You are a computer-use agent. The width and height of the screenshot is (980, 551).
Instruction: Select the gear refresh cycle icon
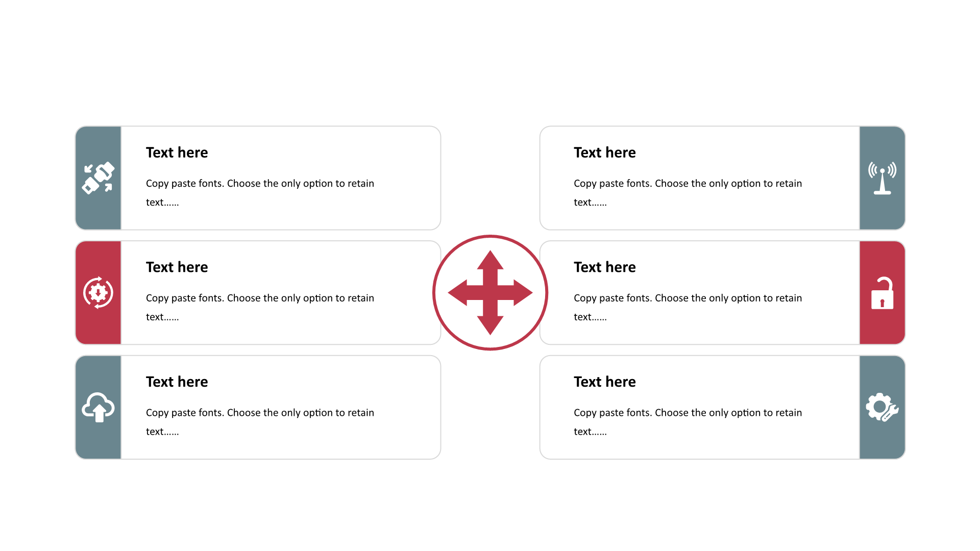point(98,293)
